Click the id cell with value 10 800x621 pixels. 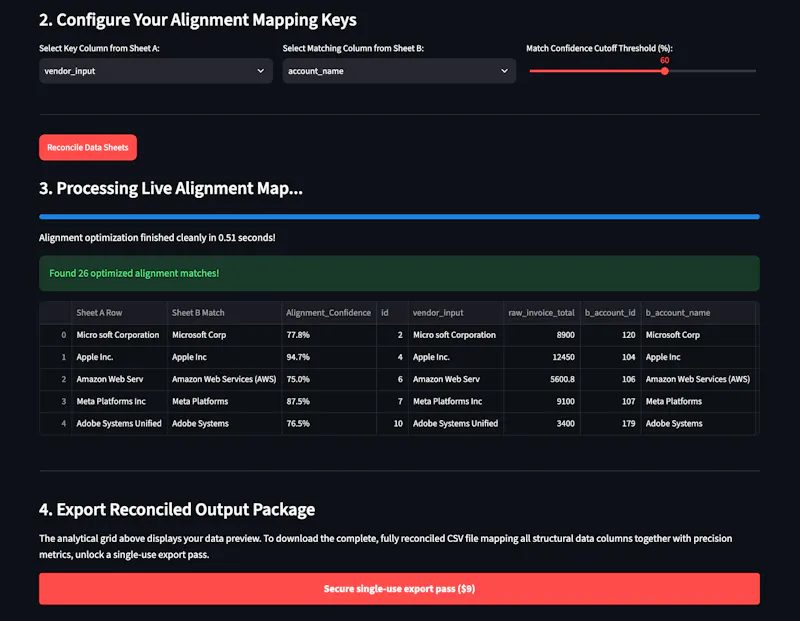392,424
